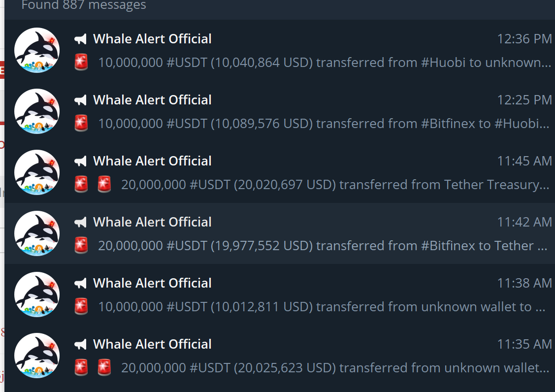The width and height of the screenshot is (555, 392).
Task: Click the whale avatar next to the 11:42 AM result
Action: click(x=37, y=233)
